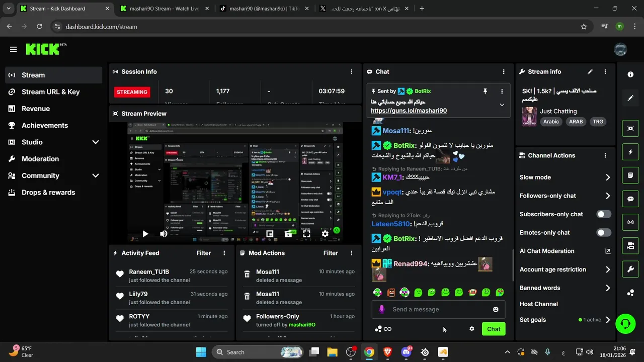Mute the stream preview volume
Screen dimensions: 644x362
coord(164,234)
